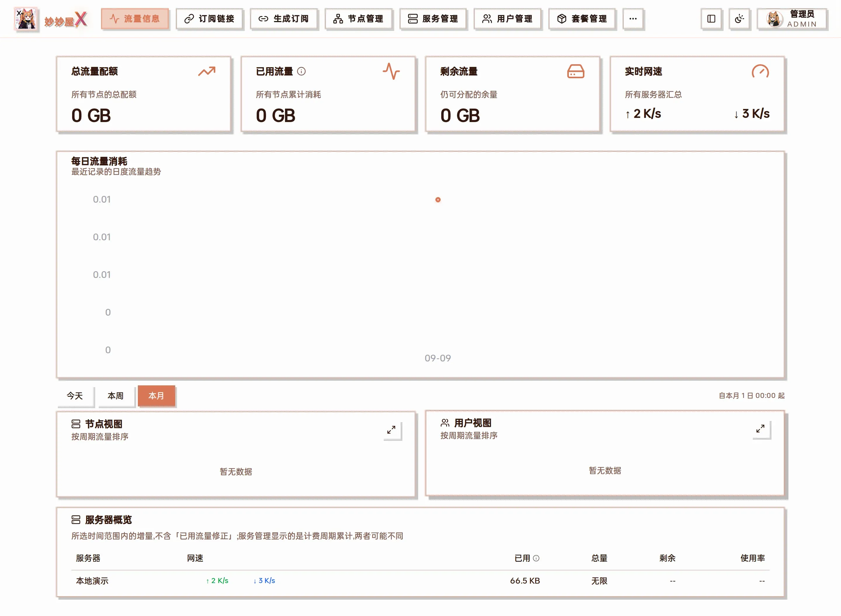The width and height of the screenshot is (841, 616).
Task: Open 节点管理 section
Action: (358, 19)
